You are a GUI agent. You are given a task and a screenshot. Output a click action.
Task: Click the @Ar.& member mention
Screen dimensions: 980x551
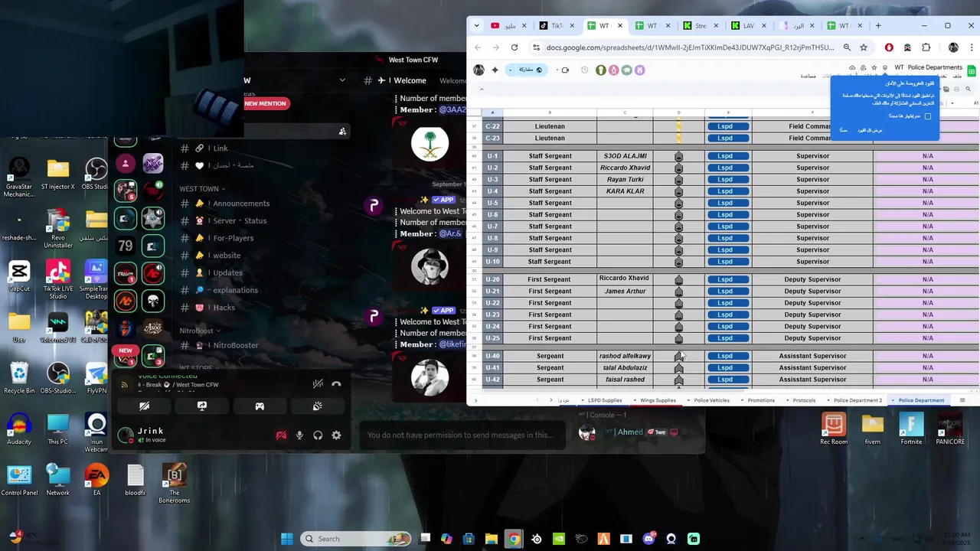point(450,233)
